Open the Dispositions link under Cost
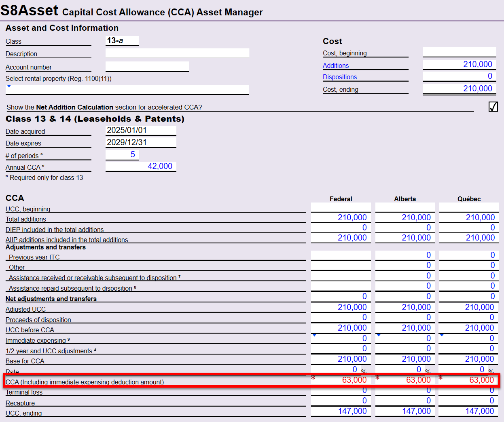504x422 pixels. pyautogui.click(x=340, y=77)
